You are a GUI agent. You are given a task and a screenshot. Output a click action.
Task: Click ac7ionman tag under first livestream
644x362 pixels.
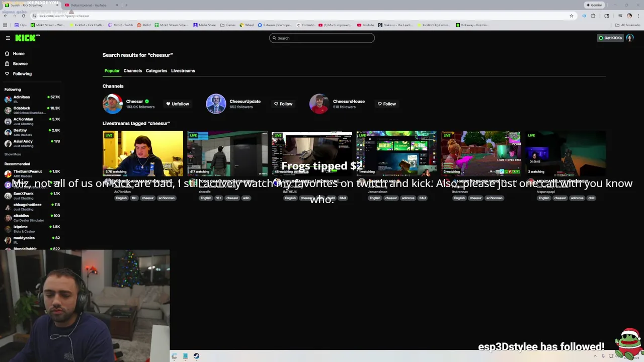click(167, 198)
